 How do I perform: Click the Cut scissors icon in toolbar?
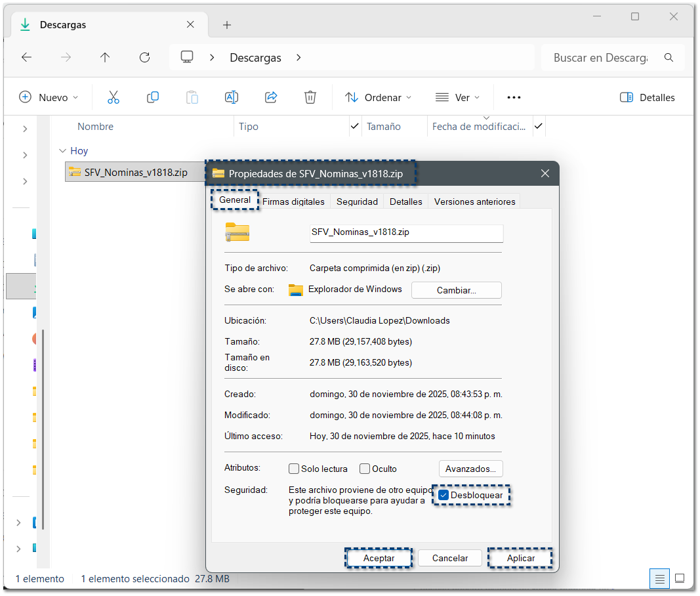113,97
